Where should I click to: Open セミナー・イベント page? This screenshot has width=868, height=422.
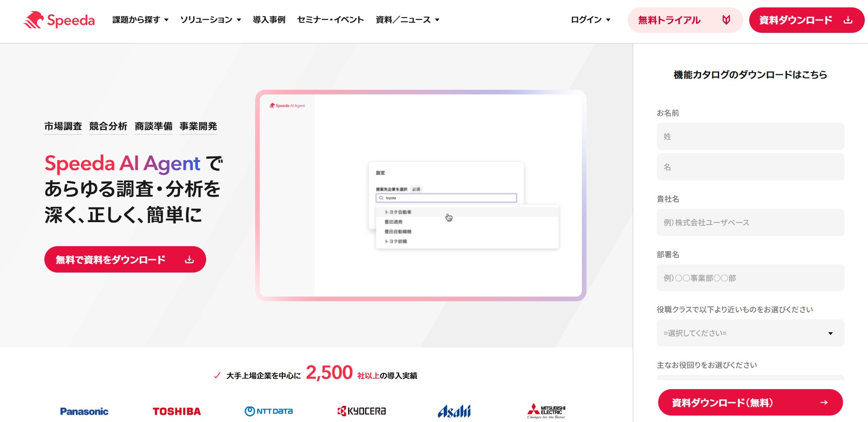[x=330, y=20]
